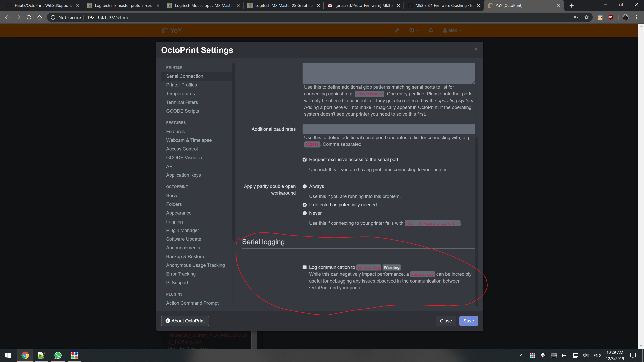644x362 pixels.
Task: Click the browser back arrow
Action: pyautogui.click(x=7, y=17)
